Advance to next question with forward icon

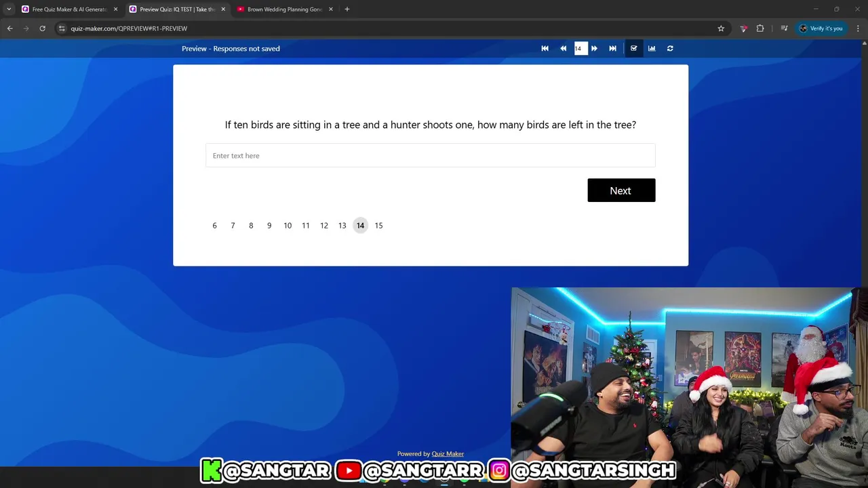click(594, 48)
